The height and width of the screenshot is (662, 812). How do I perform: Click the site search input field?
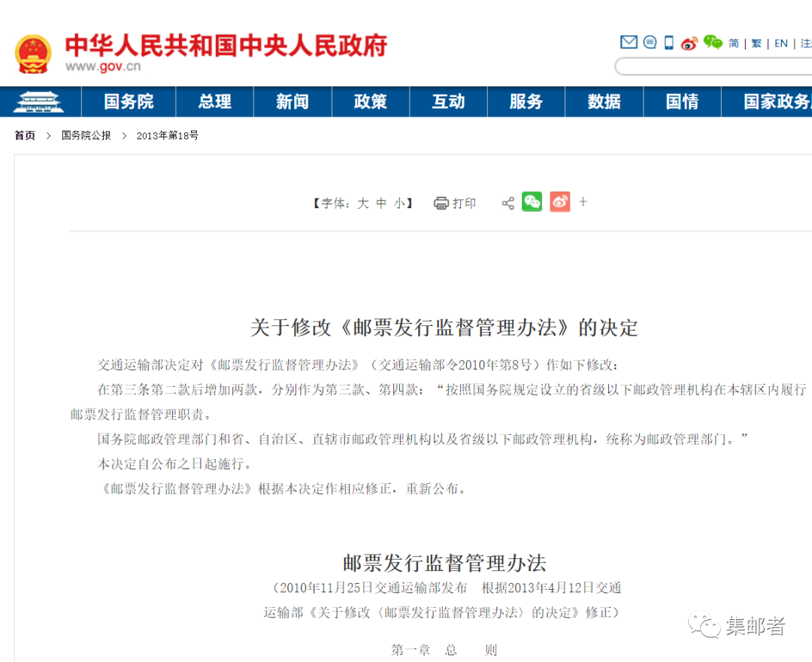click(x=714, y=66)
